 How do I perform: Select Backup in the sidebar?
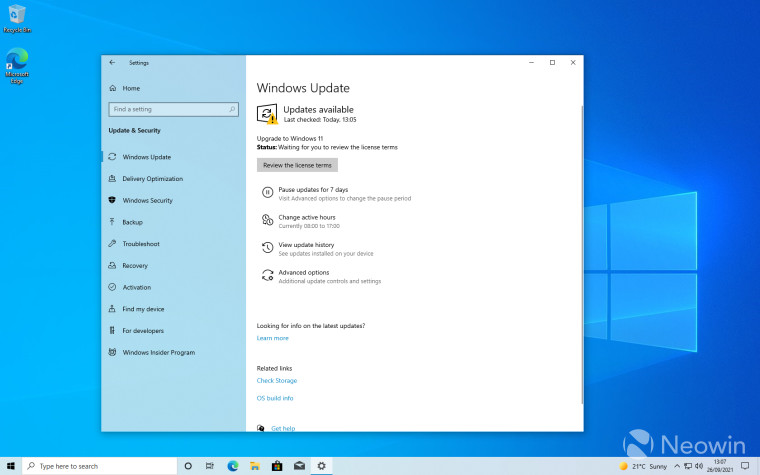(132, 222)
